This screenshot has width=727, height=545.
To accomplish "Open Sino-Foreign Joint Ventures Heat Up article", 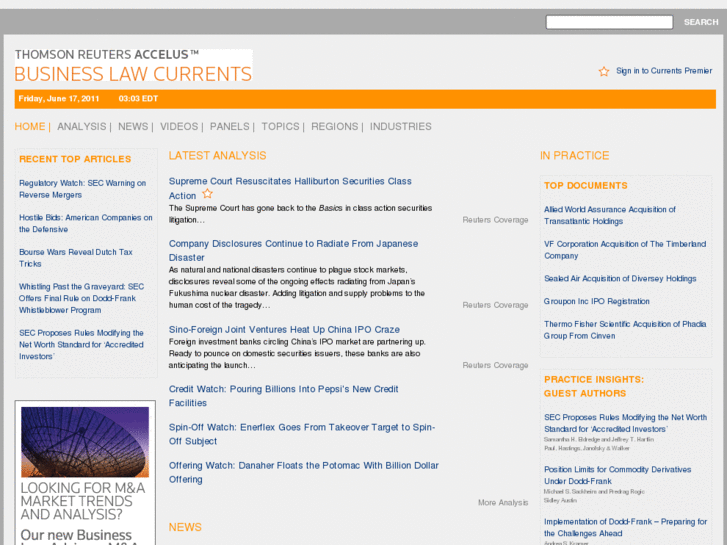I will coord(284,329).
